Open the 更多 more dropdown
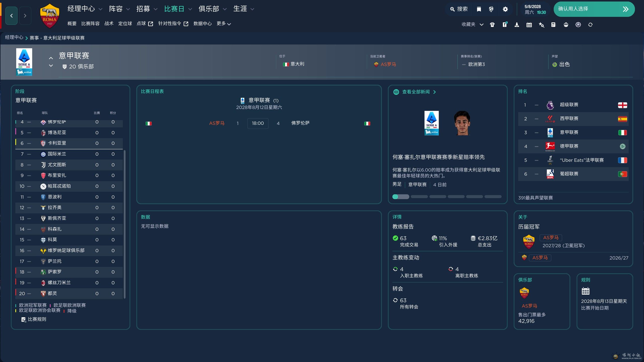The height and width of the screenshot is (362, 644). [x=224, y=24]
